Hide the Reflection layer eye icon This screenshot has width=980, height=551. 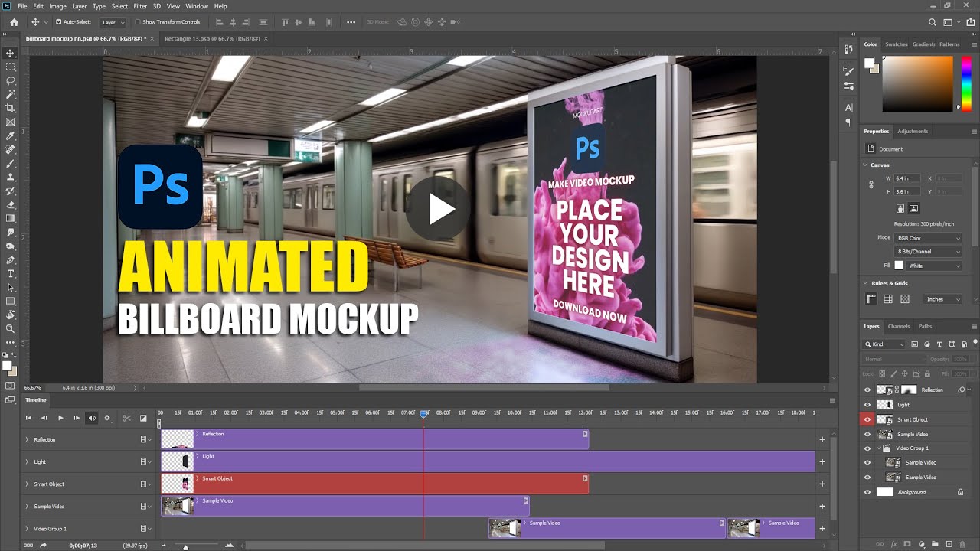867,390
